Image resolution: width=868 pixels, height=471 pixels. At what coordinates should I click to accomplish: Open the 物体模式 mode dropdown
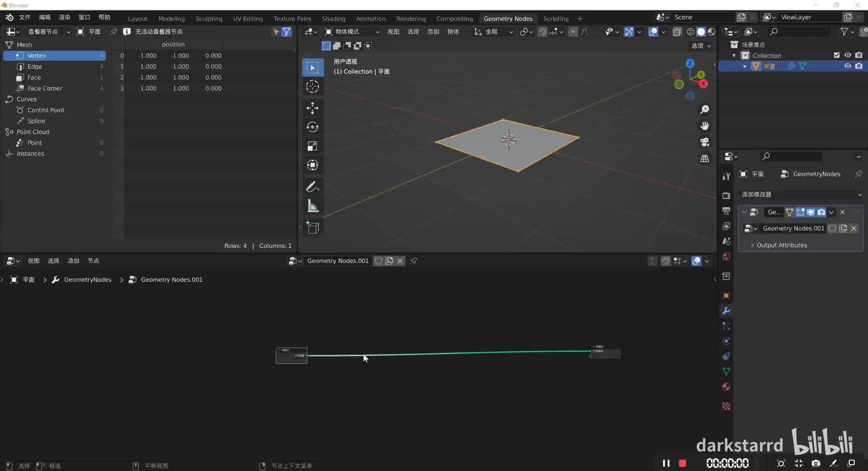[x=352, y=31]
